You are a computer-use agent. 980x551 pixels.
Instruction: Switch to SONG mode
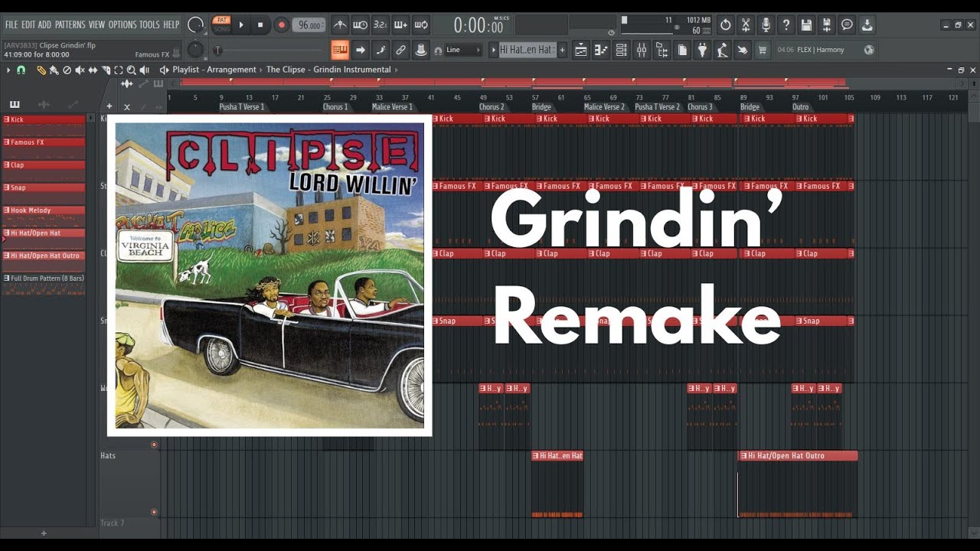pyautogui.click(x=221, y=28)
